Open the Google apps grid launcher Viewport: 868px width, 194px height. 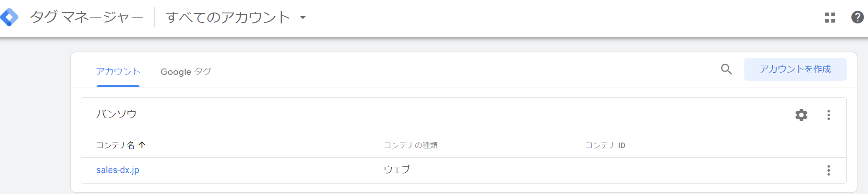click(830, 18)
